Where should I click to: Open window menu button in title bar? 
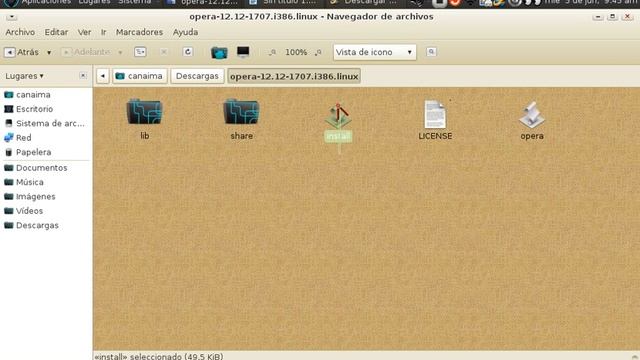(x=11, y=17)
